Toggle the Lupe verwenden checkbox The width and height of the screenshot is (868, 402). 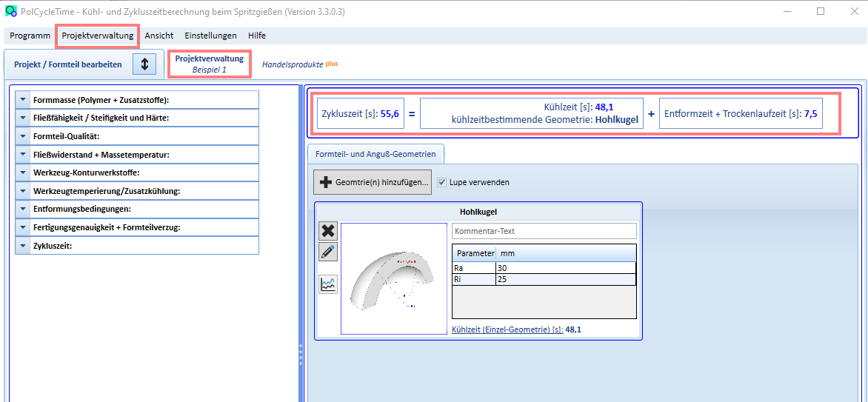point(441,181)
